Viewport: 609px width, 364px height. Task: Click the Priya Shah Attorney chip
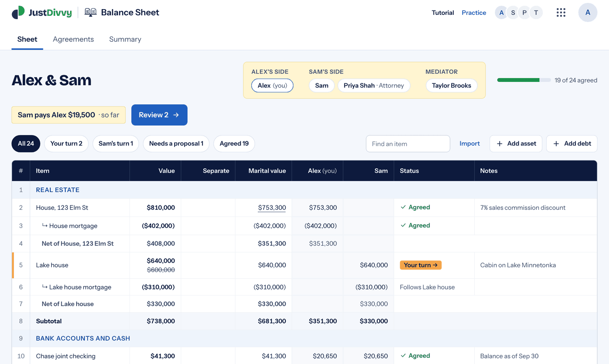[374, 86]
